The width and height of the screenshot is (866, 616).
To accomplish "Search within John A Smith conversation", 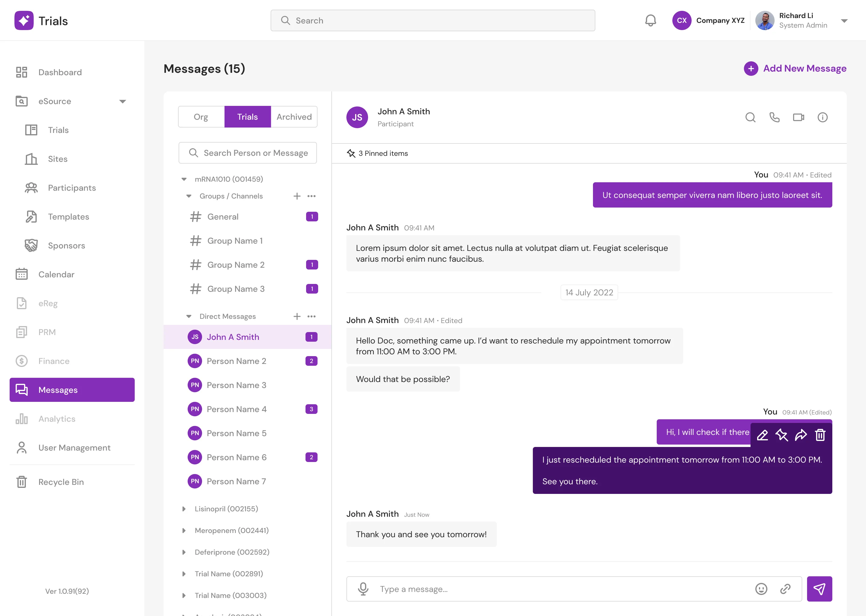I will (x=750, y=118).
